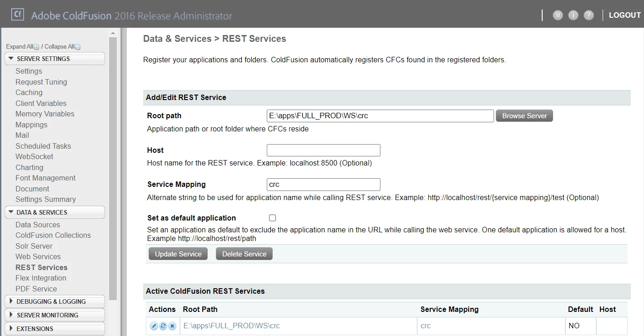Collapse the DATA & SERVICES section
The width and height of the screenshot is (644, 336).
pos(55,212)
